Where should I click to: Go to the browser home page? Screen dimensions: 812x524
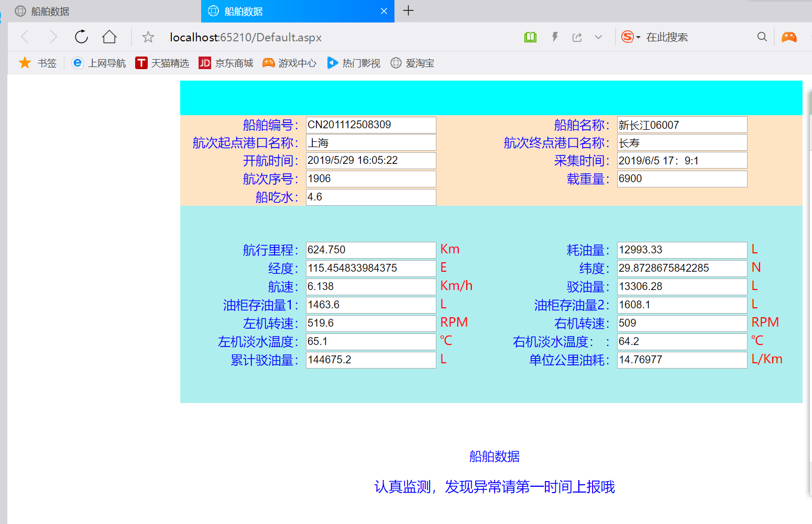pos(109,37)
